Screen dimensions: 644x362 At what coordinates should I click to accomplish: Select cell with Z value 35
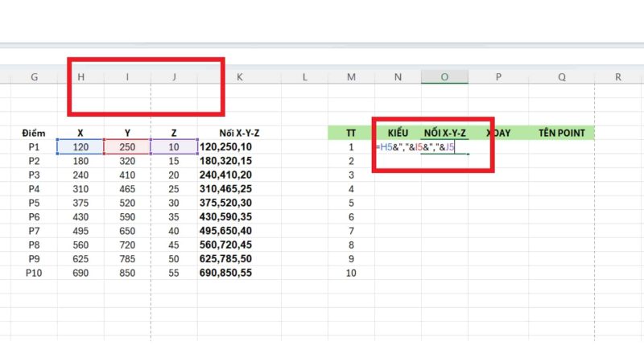(x=174, y=216)
